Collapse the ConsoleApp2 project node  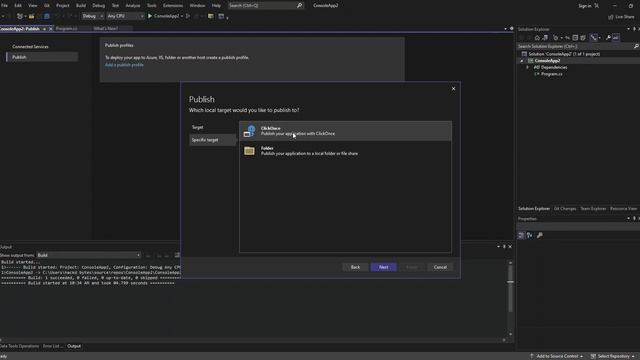pyautogui.click(x=522, y=61)
